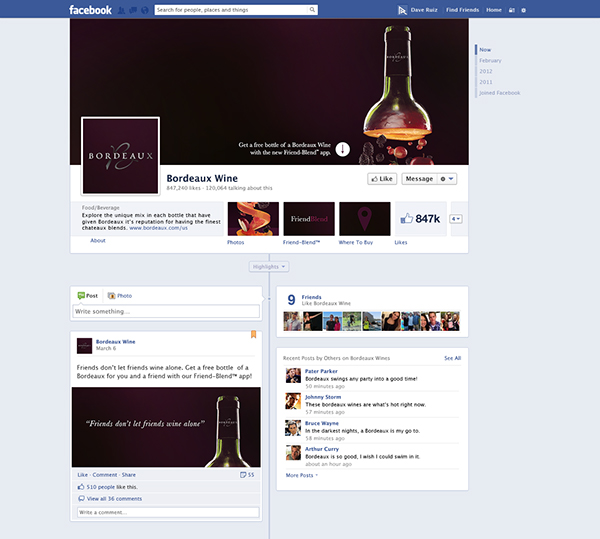This screenshot has width=600, height=539.
Task: Open Johnny Storm name link
Action: click(323, 397)
